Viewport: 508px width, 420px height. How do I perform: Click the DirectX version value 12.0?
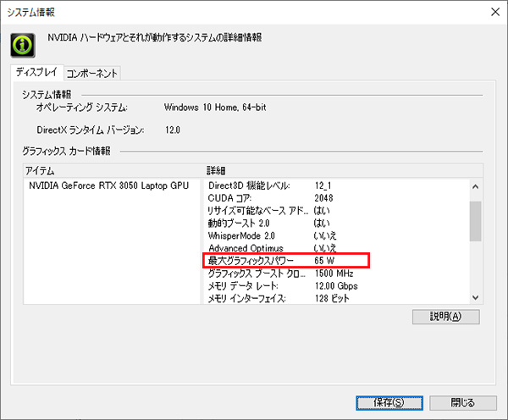click(x=173, y=130)
